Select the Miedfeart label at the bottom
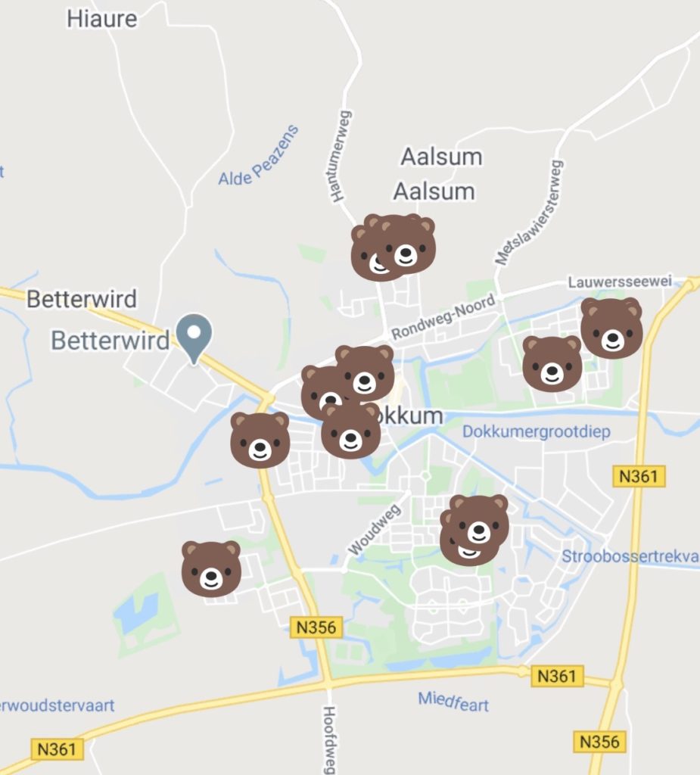This screenshot has width=700, height=775. pyautogui.click(x=453, y=702)
